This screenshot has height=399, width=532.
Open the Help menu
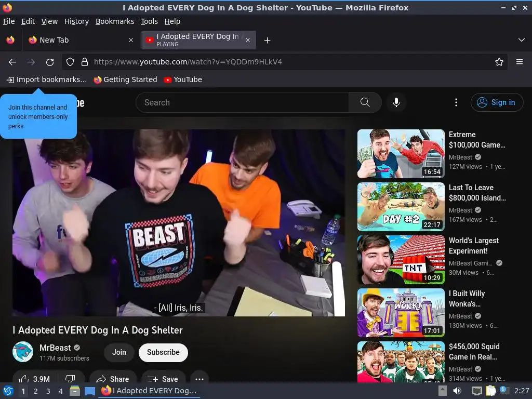point(172,21)
